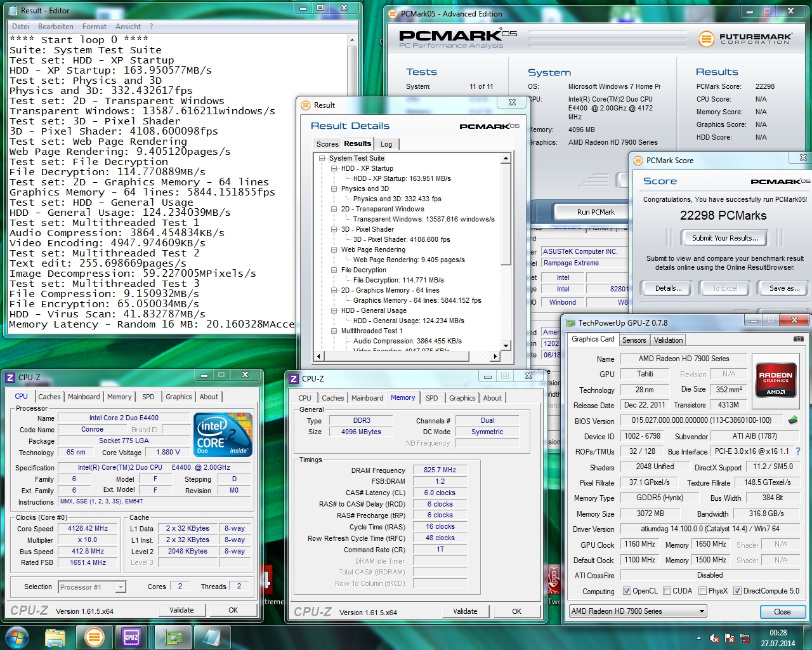The image size is (812, 650).
Task: Click the PCMark05 Advanced Edition title icon
Action: [393, 13]
